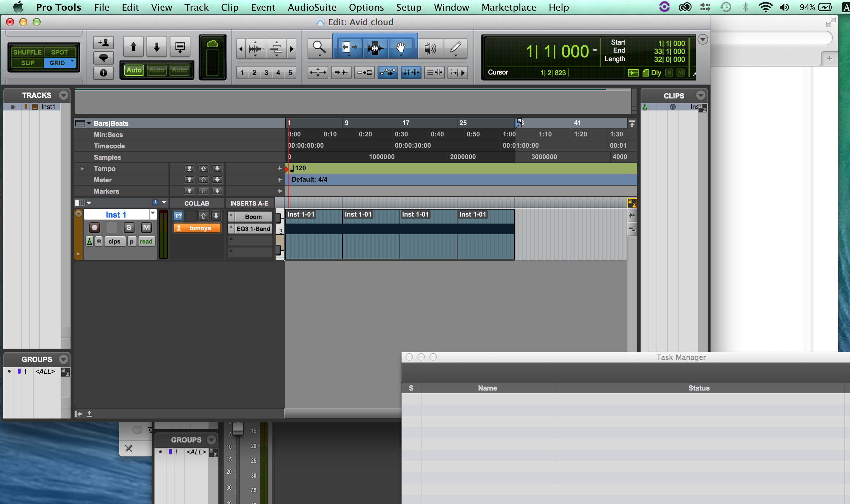850x504 pixels.
Task: Enable SPOT edit mode
Action: [60, 52]
